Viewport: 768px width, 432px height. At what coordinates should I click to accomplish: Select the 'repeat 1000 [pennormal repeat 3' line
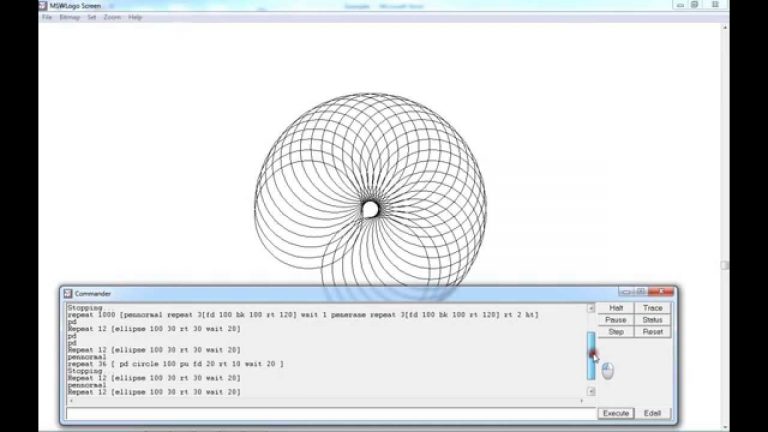point(303,315)
